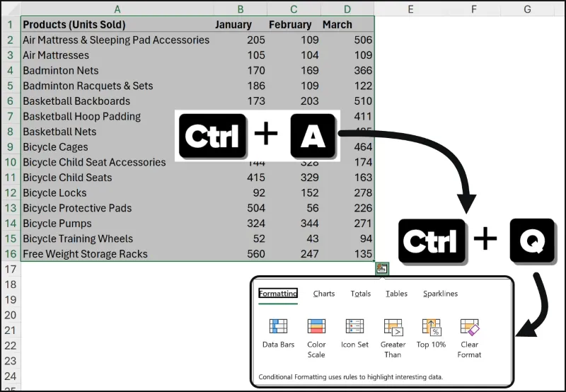Click the Quick Analysis button below the selection
Viewport: 566px width, 392px height.
382,268
